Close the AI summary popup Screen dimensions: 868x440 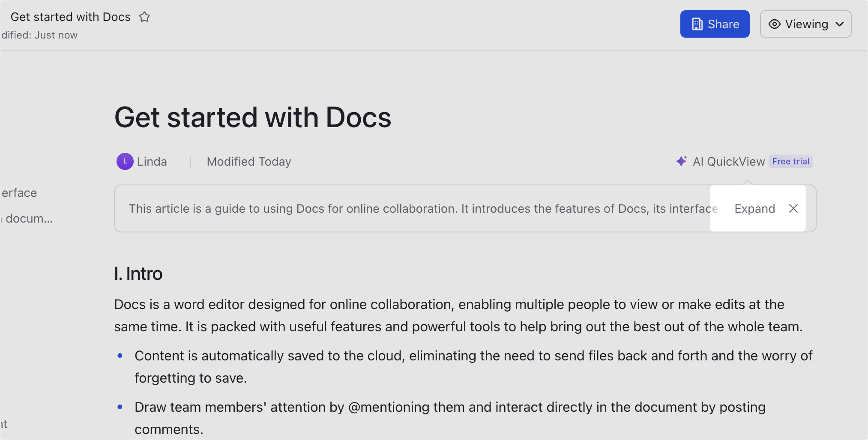pos(793,208)
